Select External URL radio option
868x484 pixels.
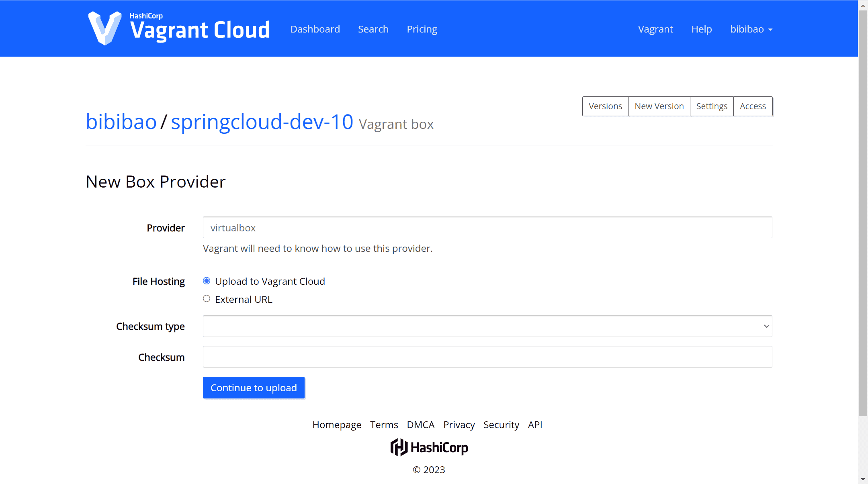click(207, 298)
